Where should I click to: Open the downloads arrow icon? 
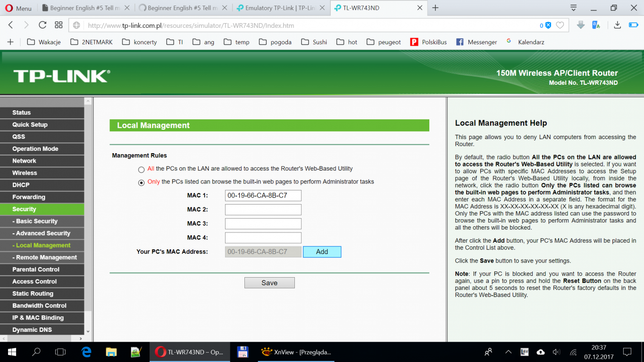pyautogui.click(x=617, y=25)
